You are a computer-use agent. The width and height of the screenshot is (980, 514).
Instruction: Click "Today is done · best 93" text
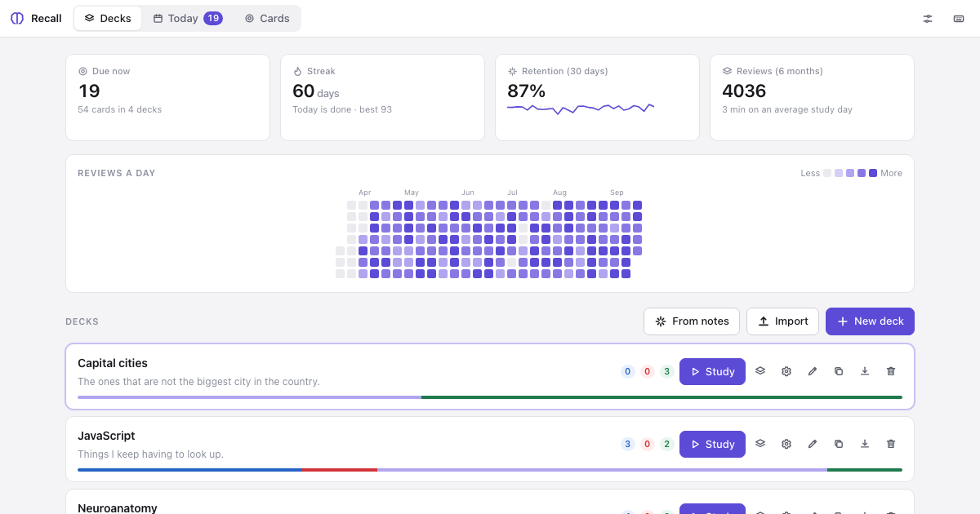342,109
